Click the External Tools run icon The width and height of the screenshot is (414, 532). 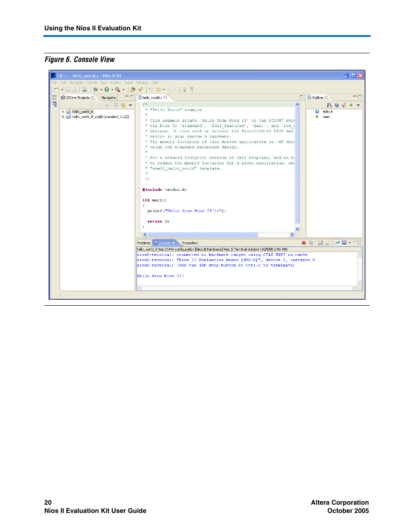click(x=118, y=90)
